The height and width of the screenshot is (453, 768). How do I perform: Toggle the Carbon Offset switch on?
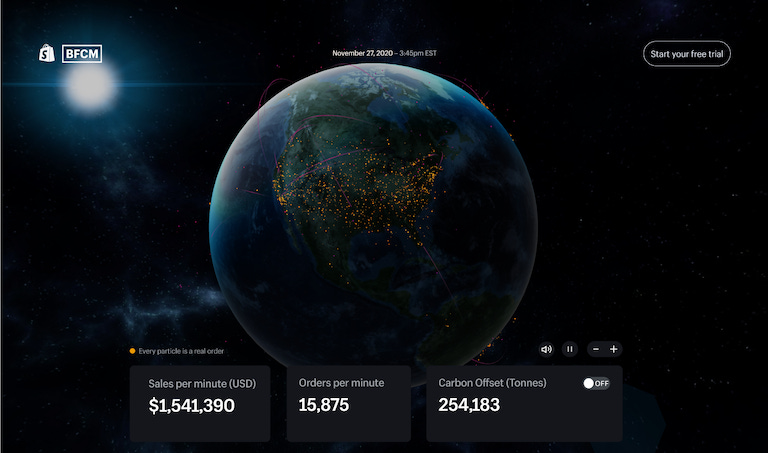tap(596, 383)
